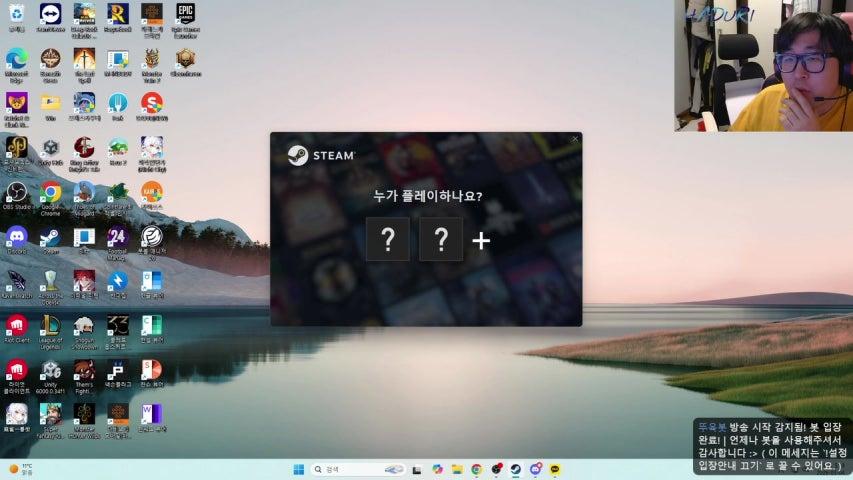This screenshot has height=480, width=853.
Task: Open the Epic Games Launcher shortcut
Action: (186, 20)
